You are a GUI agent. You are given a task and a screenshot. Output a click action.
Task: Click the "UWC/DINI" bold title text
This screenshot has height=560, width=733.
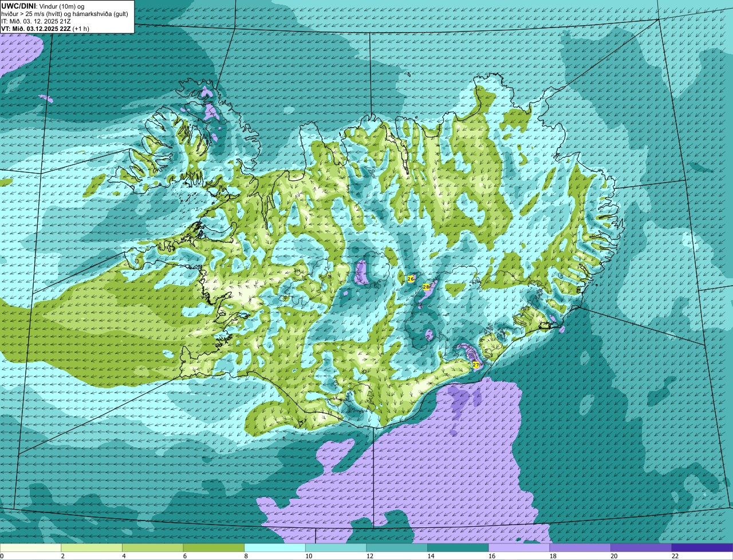pyautogui.click(x=18, y=6)
